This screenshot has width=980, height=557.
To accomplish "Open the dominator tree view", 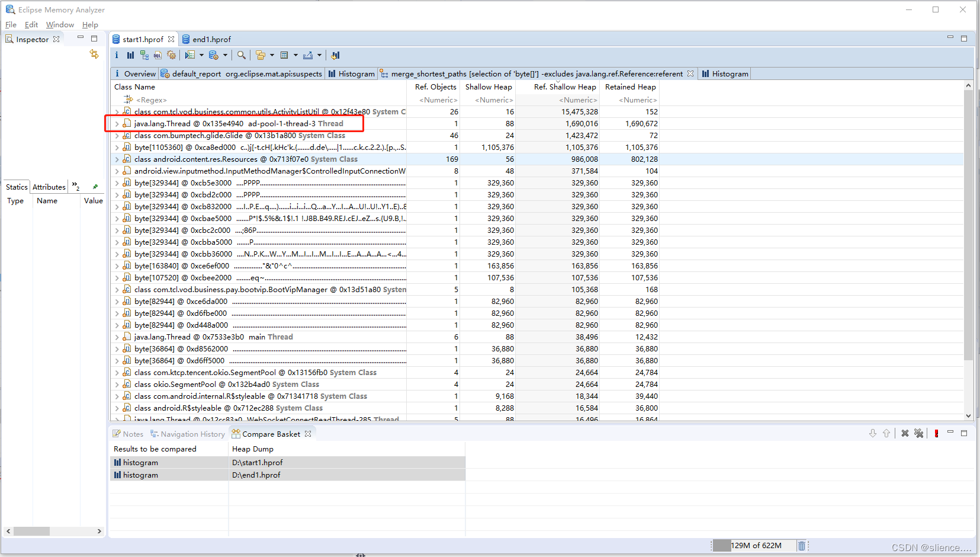I will [x=144, y=55].
